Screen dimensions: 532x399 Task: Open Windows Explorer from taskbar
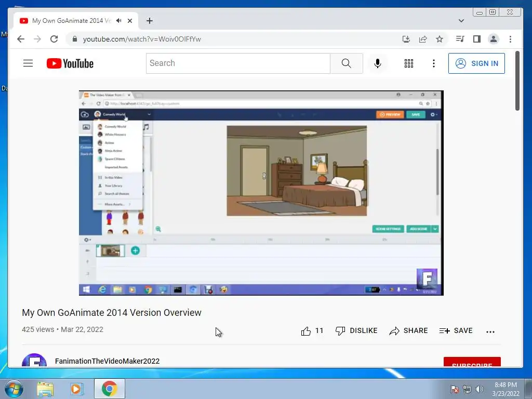tap(45, 389)
